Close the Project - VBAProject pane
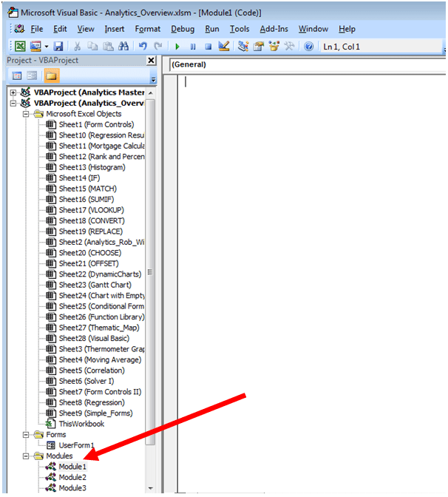The width and height of the screenshot is (448, 497). pyautogui.click(x=152, y=60)
